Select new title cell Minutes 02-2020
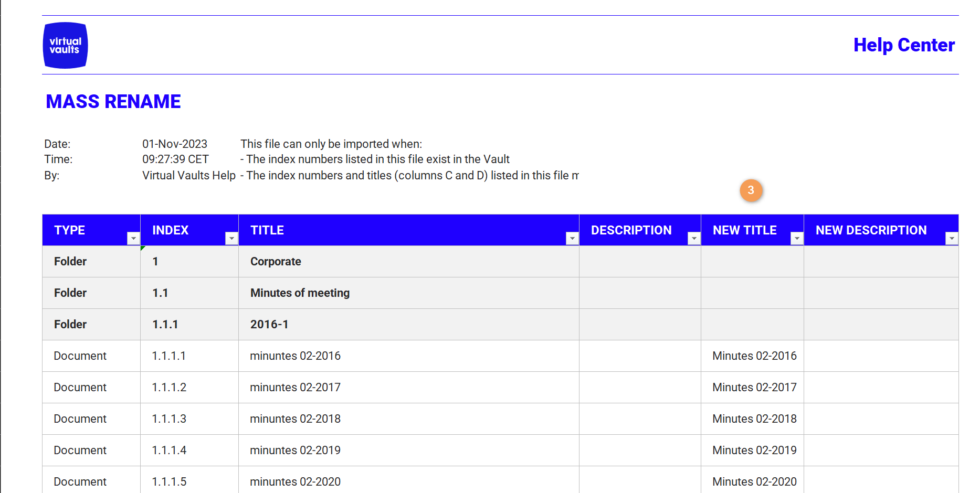 click(x=753, y=480)
